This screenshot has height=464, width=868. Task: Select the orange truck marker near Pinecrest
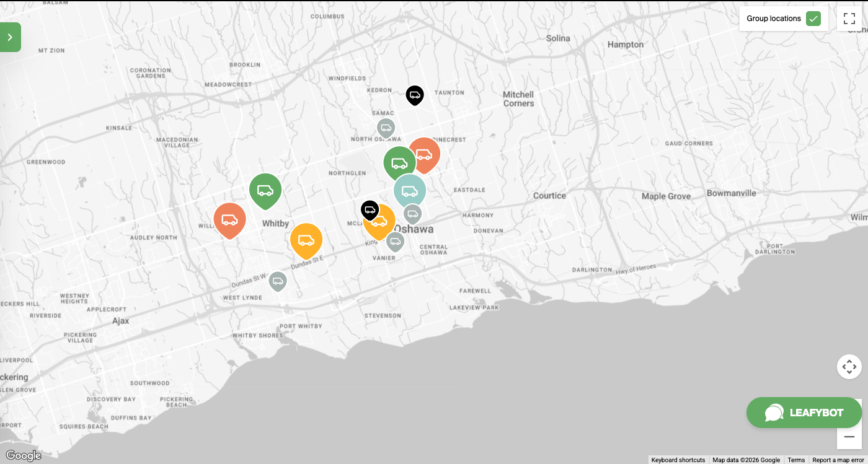pos(425,155)
